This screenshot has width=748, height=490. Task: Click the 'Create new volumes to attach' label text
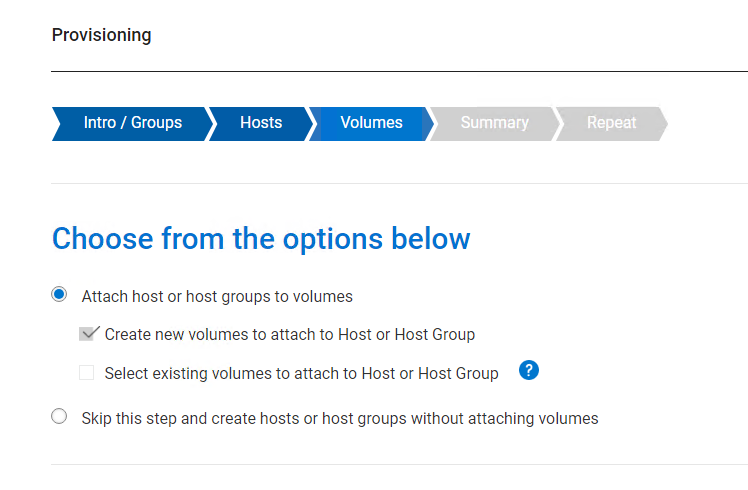pos(289,334)
